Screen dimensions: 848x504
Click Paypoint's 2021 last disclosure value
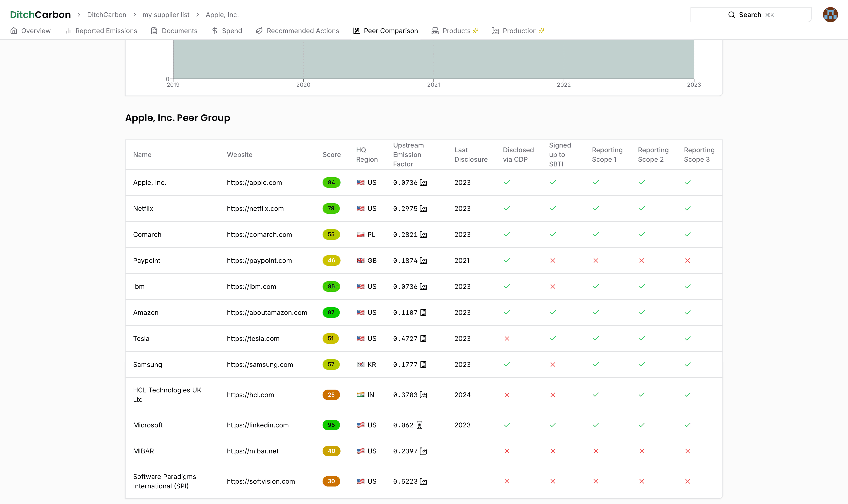pos(462,261)
